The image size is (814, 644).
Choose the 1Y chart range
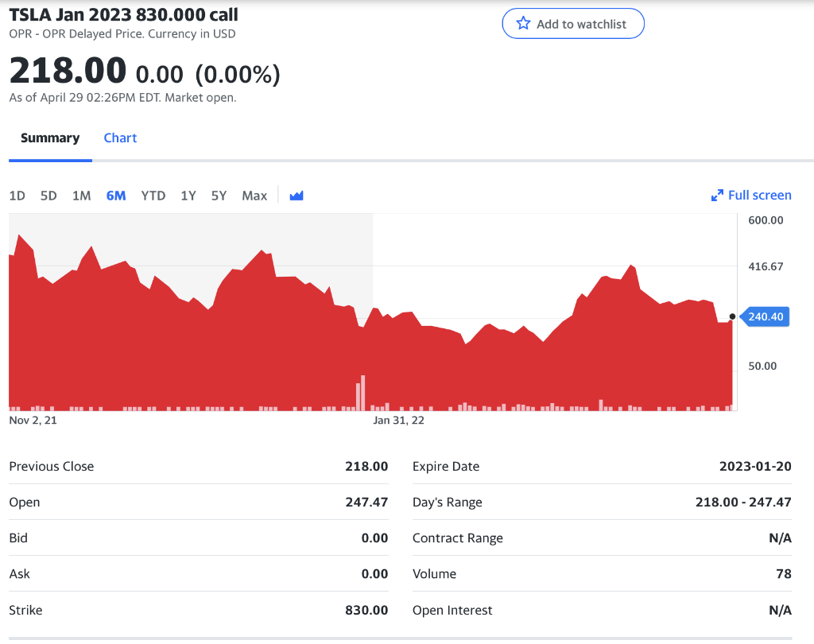click(x=188, y=196)
